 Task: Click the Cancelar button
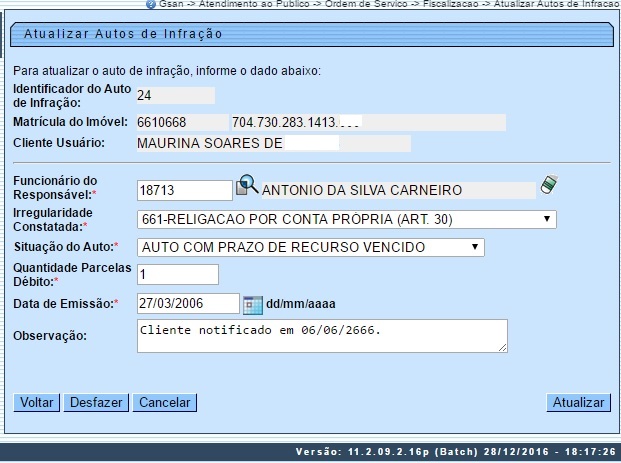click(x=165, y=402)
